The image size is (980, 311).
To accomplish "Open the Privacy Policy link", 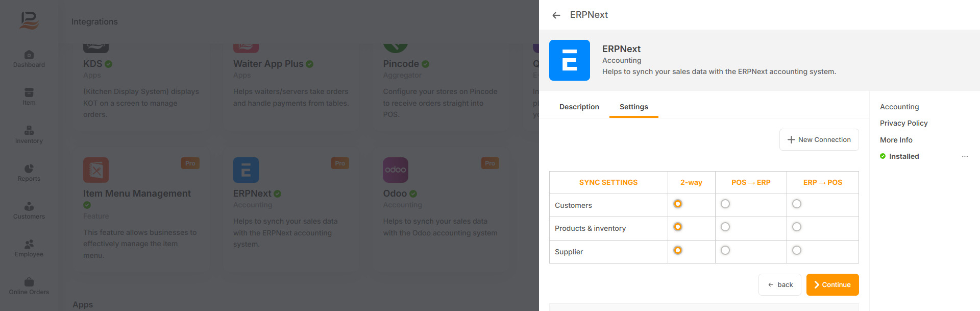I will 904,123.
